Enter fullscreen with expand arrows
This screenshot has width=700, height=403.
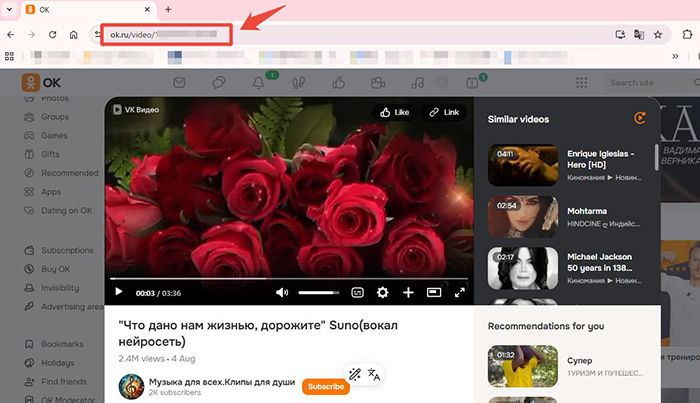459,293
